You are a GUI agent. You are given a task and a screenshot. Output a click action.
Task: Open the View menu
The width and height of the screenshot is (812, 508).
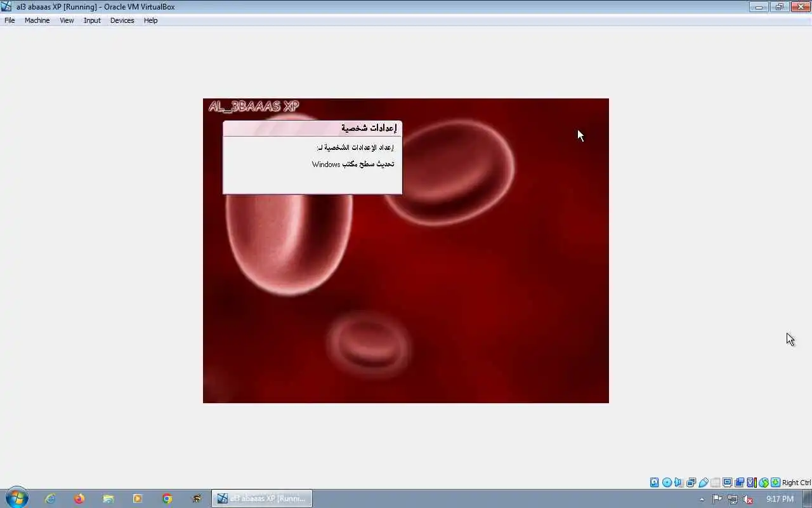click(67, 20)
